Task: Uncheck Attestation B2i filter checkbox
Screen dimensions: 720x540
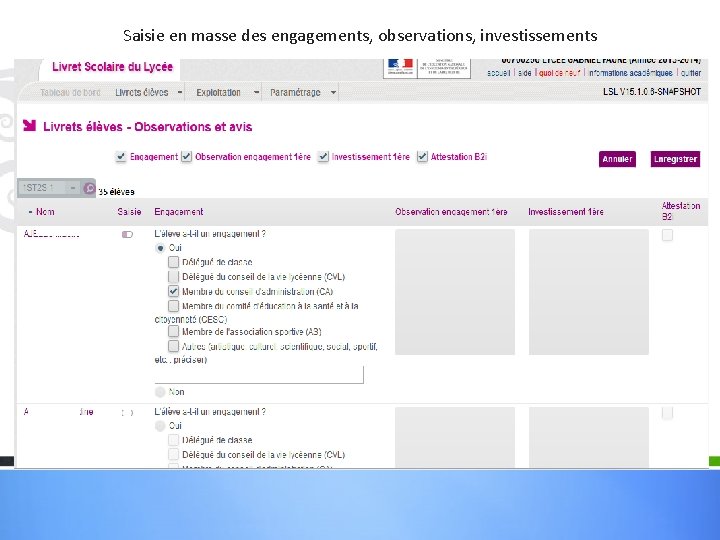Action: point(422,157)
